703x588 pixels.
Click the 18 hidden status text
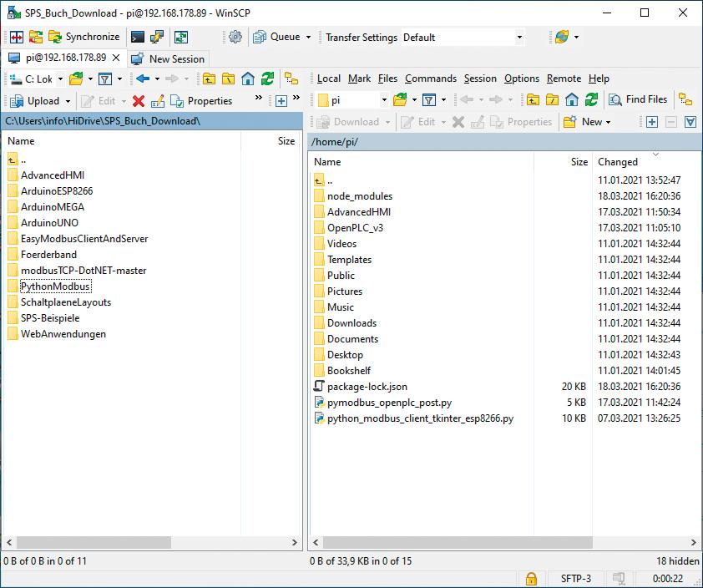[x=677, y=561]
